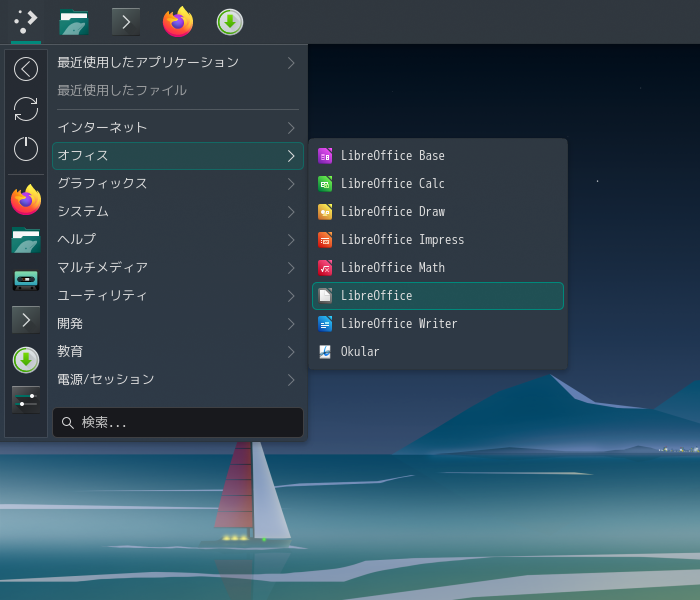The height and width of the screenshot is (600, 700).
Task: Click the 検索... search field
Action: (x=178, y=422)
